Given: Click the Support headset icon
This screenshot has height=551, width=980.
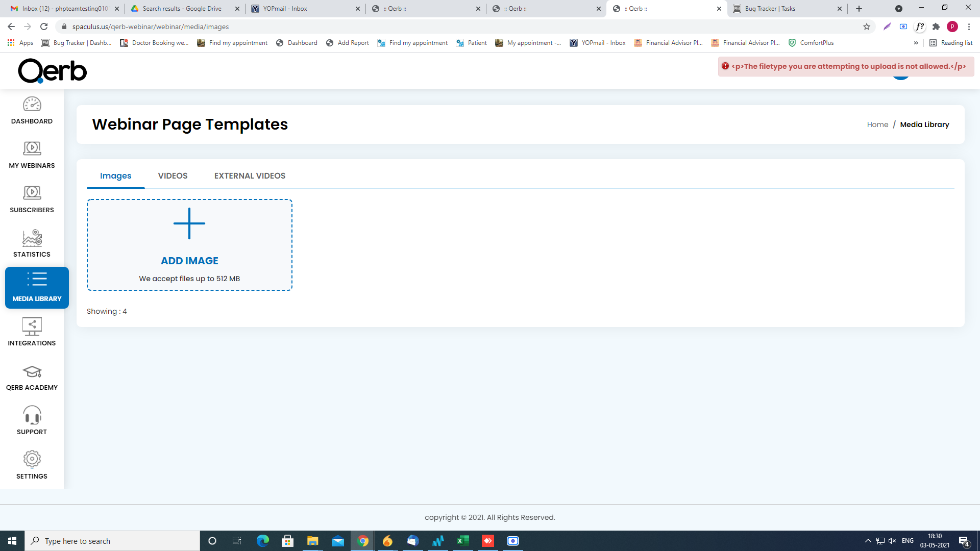Looking at the screenshot, I should (x=32, y=416).
